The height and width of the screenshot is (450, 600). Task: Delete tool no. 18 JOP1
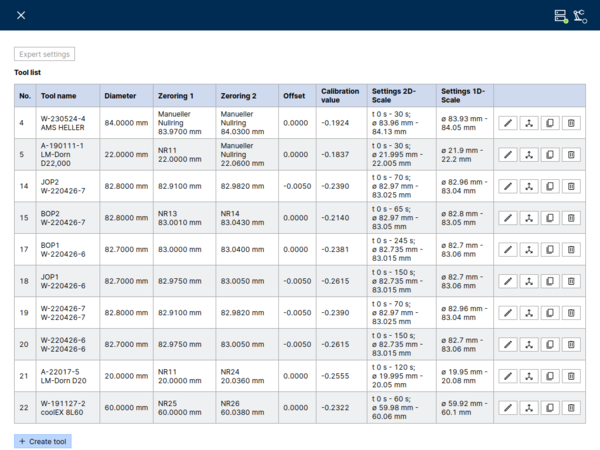571,281
